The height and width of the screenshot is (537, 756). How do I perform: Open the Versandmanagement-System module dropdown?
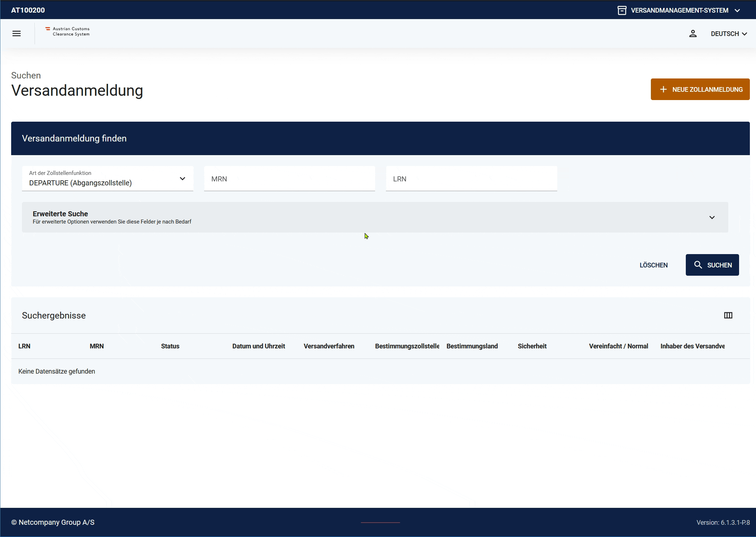coord(679,10)
